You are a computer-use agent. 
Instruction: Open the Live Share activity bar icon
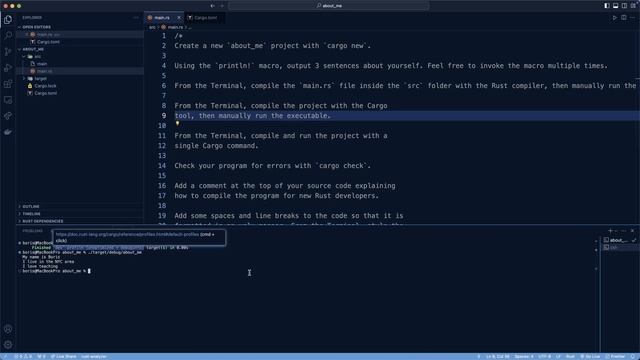8,116
